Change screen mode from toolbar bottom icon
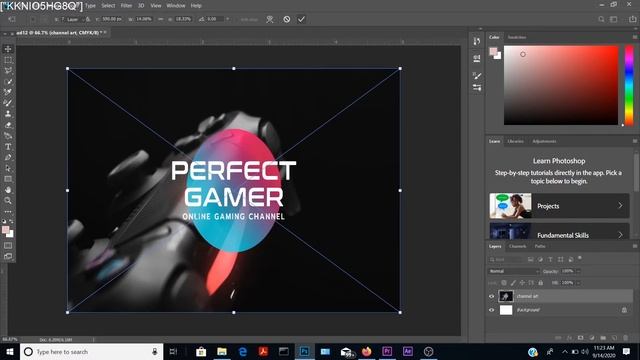This screenshot has height=360, width=640. 8,256
